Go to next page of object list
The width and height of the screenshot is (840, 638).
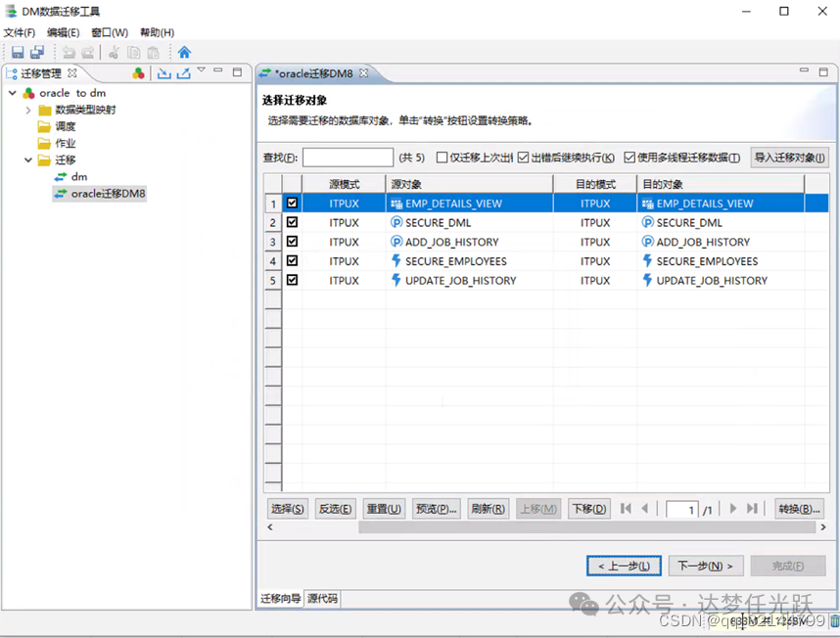pos(733,508)
